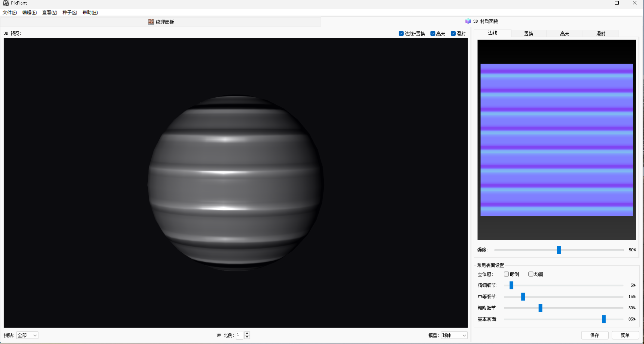Click the 菜单 button
The width and height of the screenshot is (644, 344).
point(625,335)
